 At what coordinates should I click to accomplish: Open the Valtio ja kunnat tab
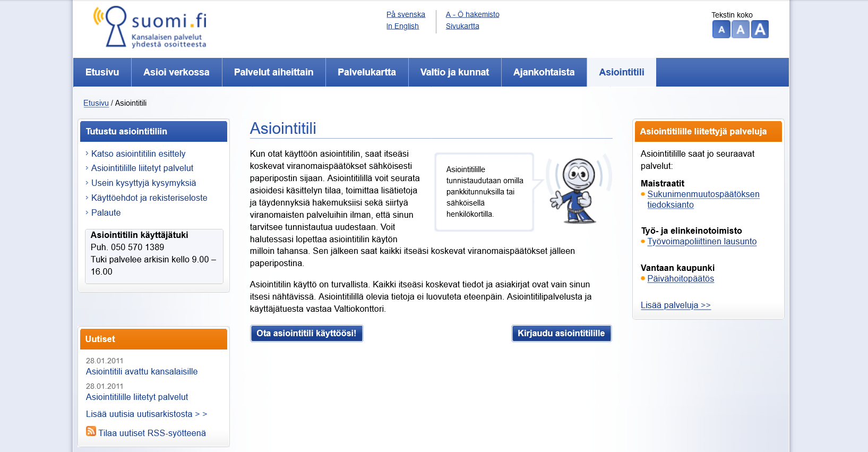pos(454,72)
